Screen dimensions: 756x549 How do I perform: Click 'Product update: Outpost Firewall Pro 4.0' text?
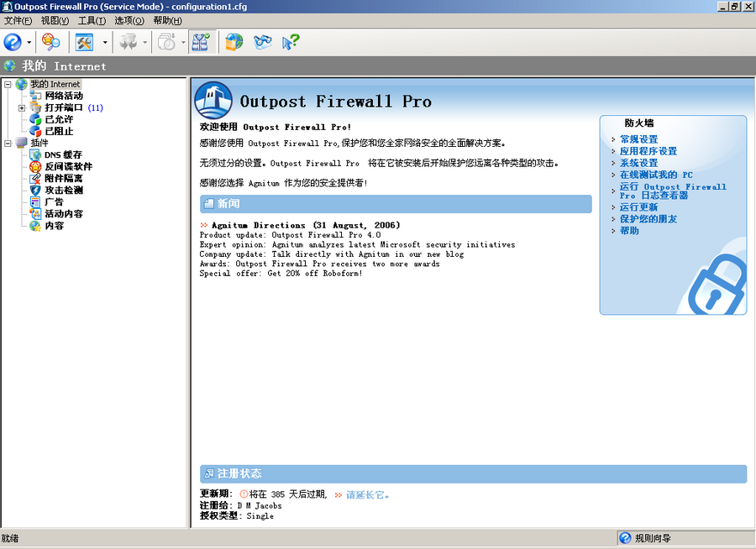pyautogui.click(x=291, y=235)
